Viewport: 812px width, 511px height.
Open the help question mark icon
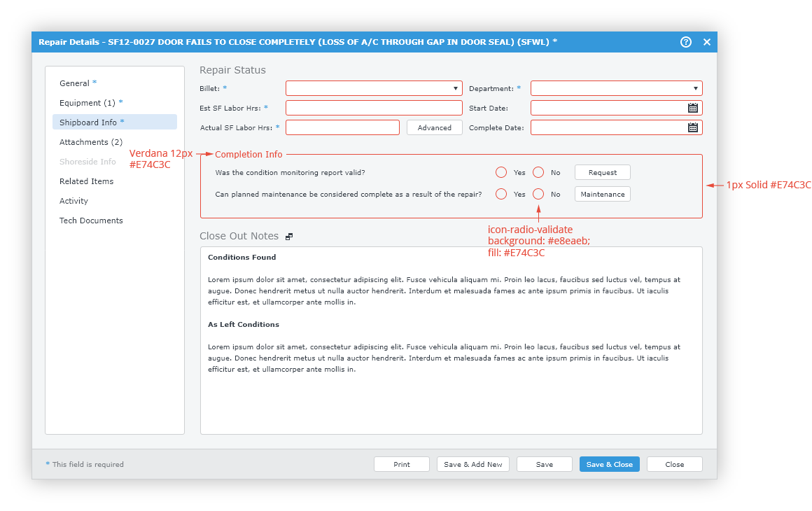[x=685, y=42]
